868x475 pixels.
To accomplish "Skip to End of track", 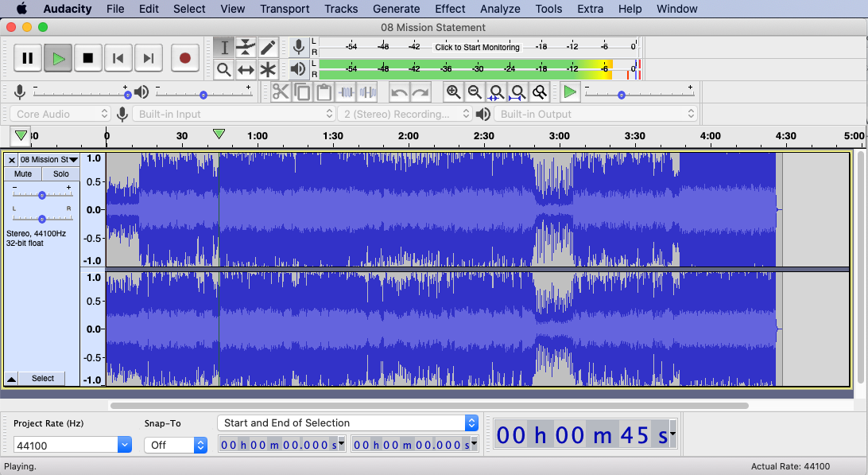I will [x=148, y=58].
